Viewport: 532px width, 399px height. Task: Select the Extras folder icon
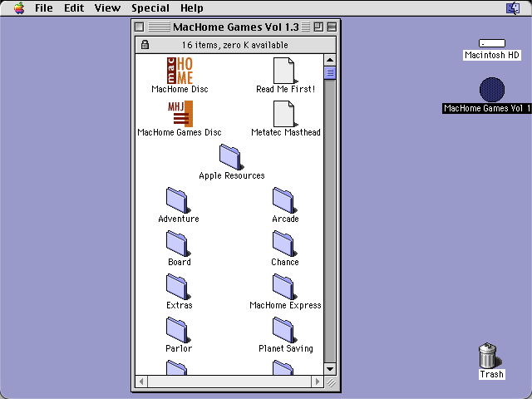click(179, 287)
